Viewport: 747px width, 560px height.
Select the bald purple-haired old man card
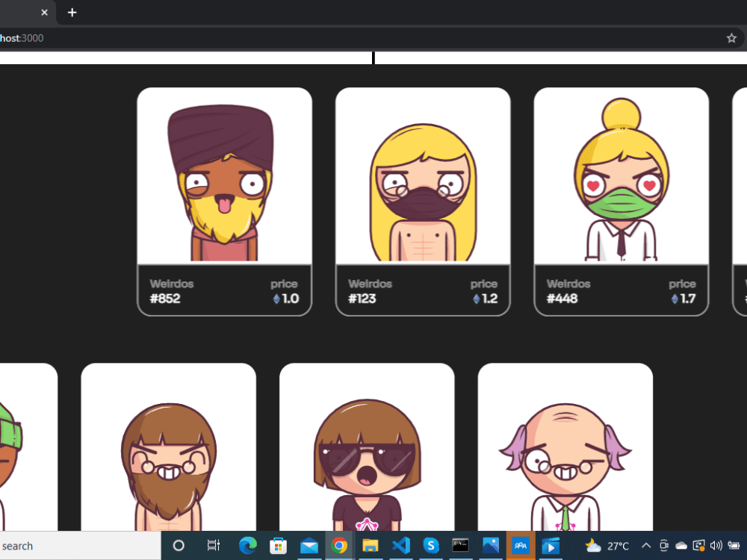tap(565, 447)
